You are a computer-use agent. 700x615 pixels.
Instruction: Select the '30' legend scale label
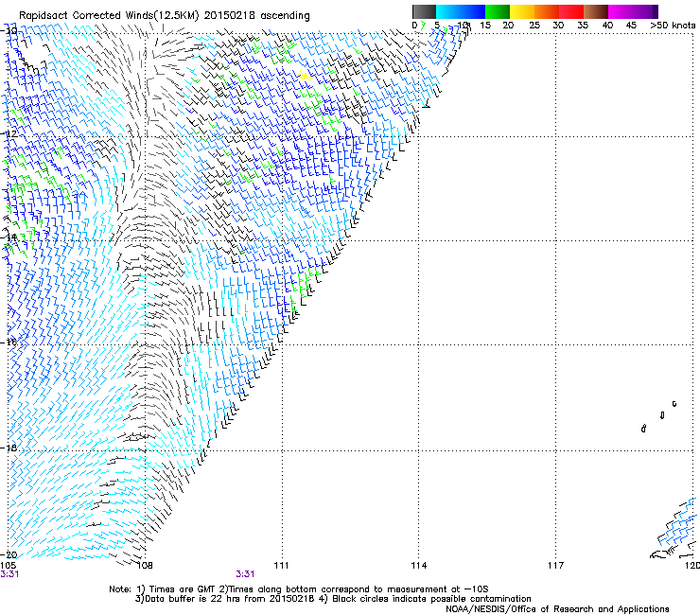[558, 26]
